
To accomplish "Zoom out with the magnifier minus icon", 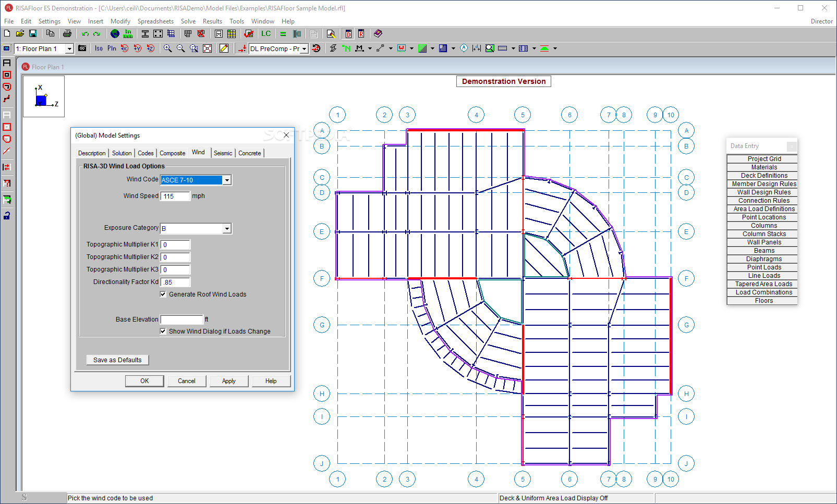I will [x=180, y=48].
